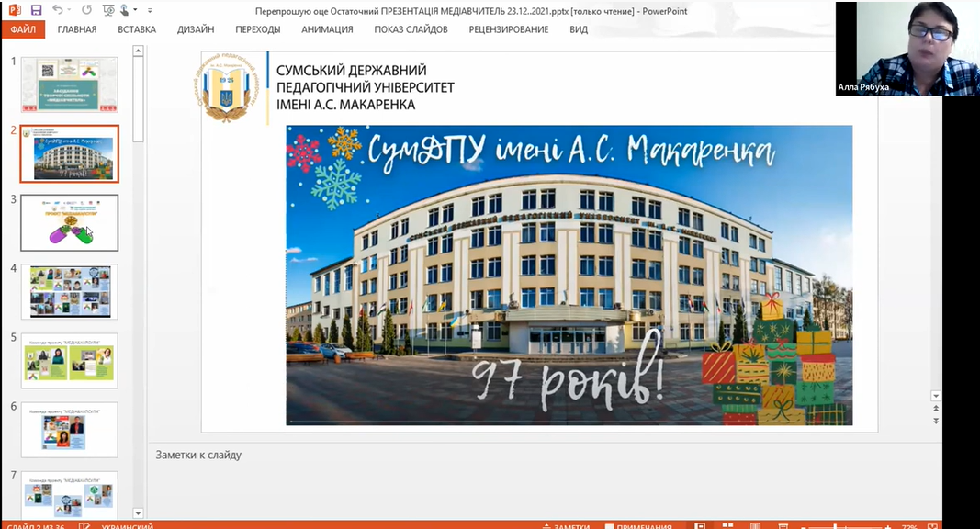Switch to Reading view icon
This screenshot has width=980, height=529.
click(x=755, y=526)
